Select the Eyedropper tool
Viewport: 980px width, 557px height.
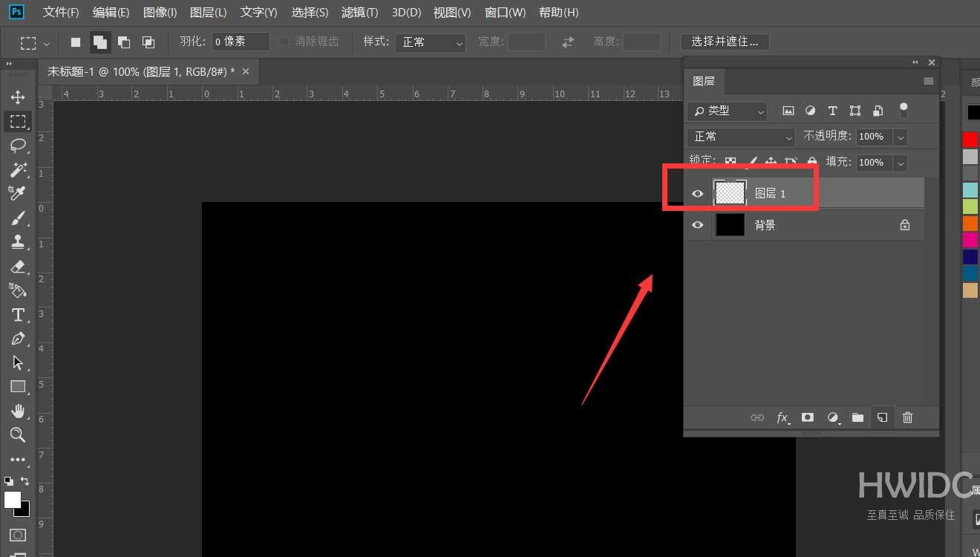point(18,193)
